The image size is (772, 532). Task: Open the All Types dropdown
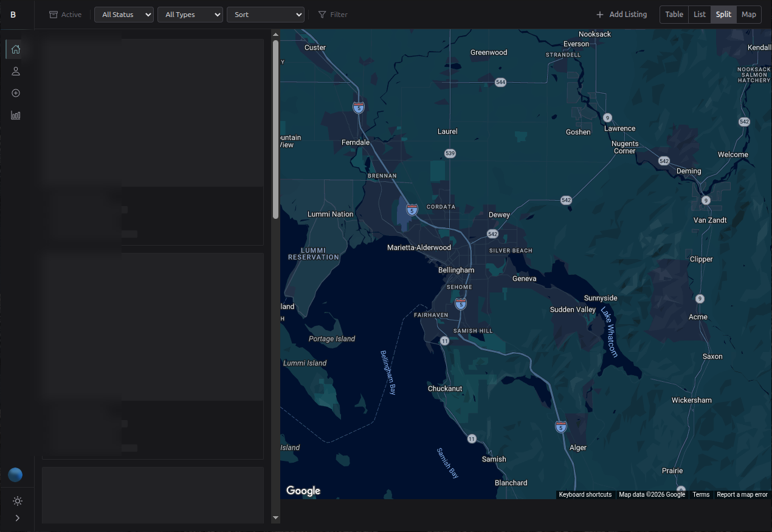pos(190,15)
